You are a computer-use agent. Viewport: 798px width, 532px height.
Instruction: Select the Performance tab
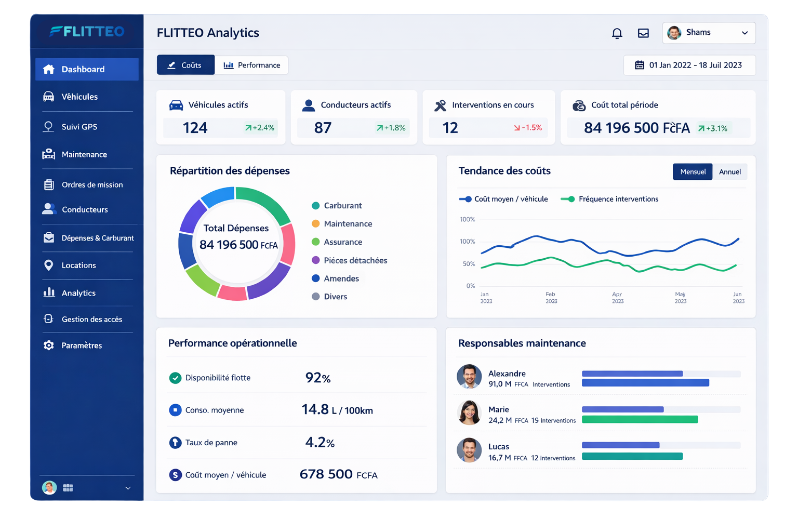(251, 65)
